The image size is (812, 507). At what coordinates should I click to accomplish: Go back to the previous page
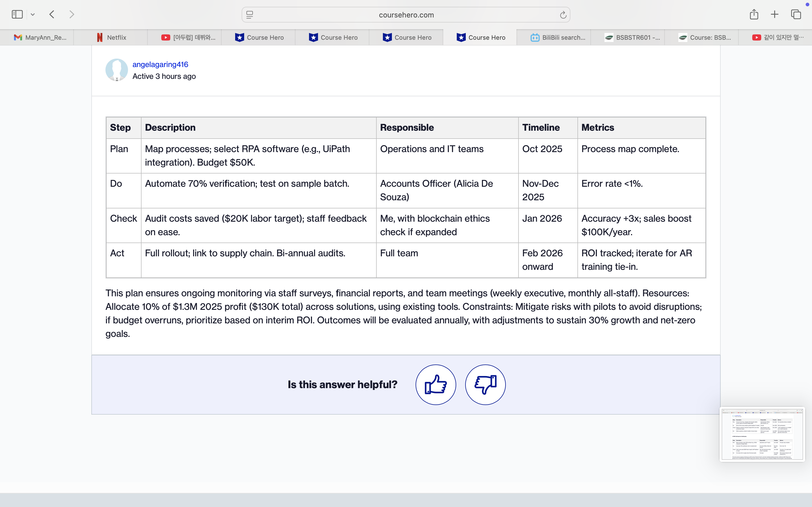point(52,14)
